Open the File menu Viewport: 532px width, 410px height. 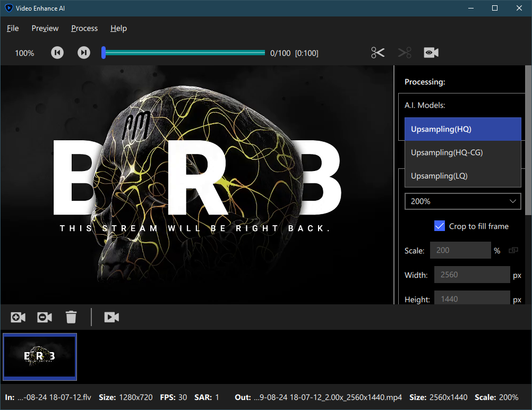click(x=13, y=28)
